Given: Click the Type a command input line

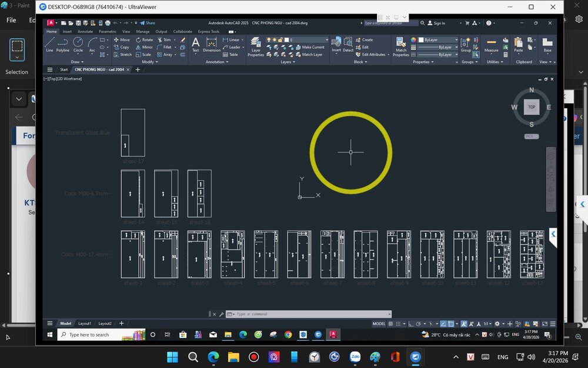Looking at the screenshot, I should [309, 314].
